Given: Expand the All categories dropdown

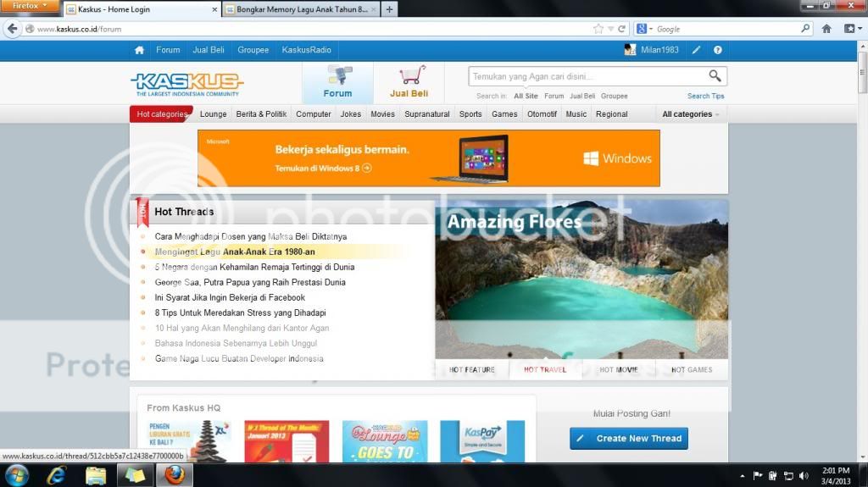Looking at the screenshot, I should [x=691, y=114].
